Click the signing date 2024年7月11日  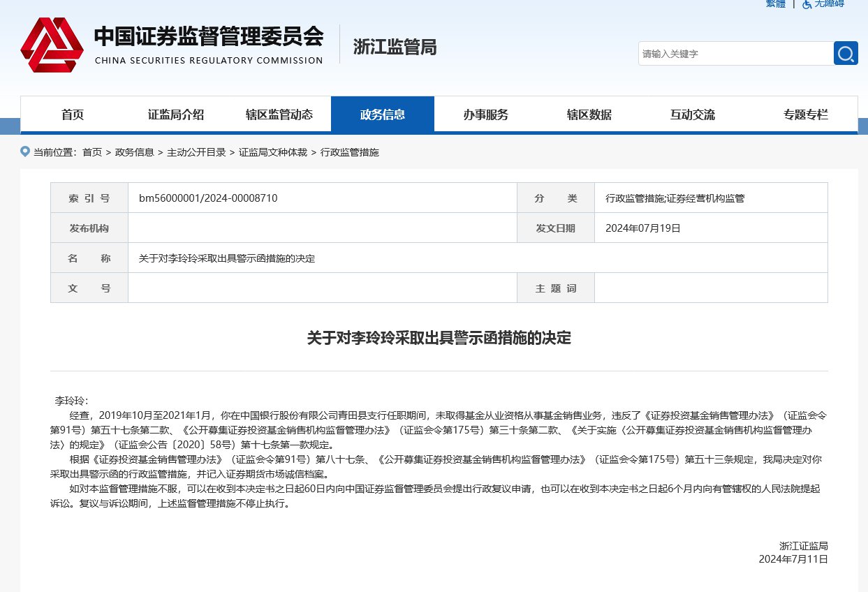(793, 558)
